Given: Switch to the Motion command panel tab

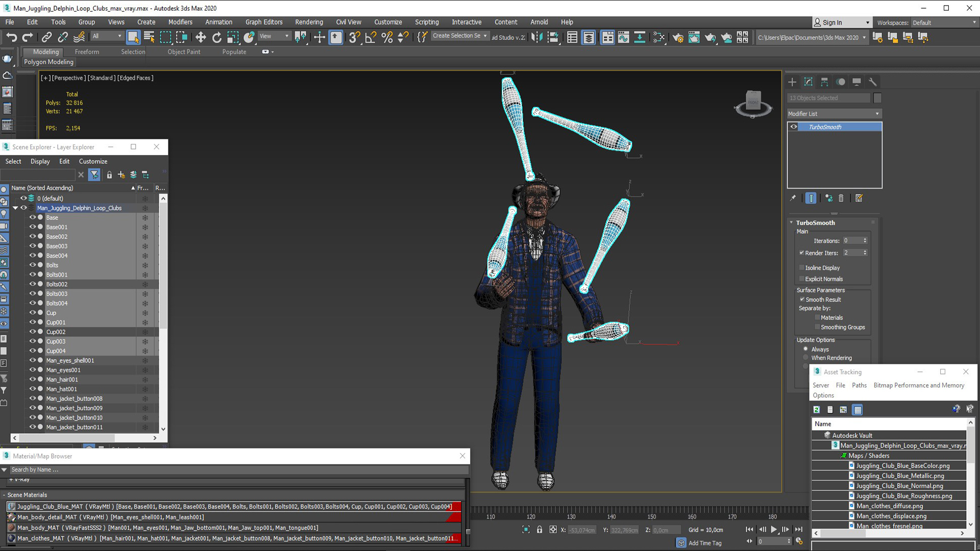Looking at the screenshot, I should tap(841, 82).
